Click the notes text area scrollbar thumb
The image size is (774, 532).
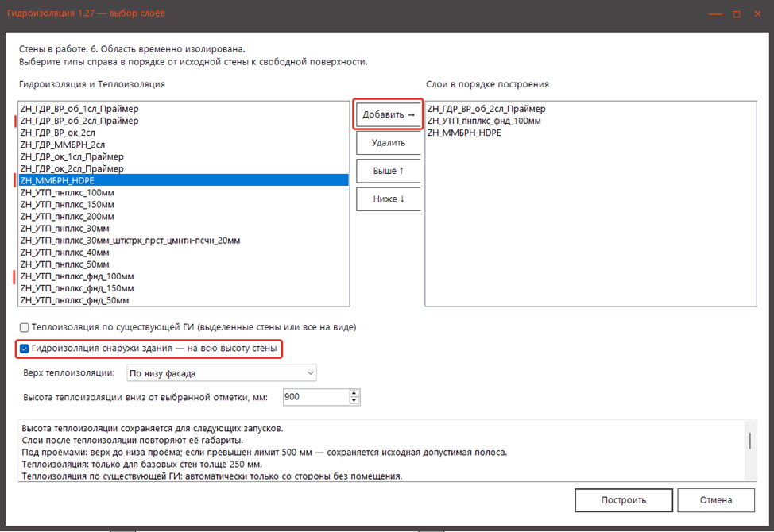(750, 441)
